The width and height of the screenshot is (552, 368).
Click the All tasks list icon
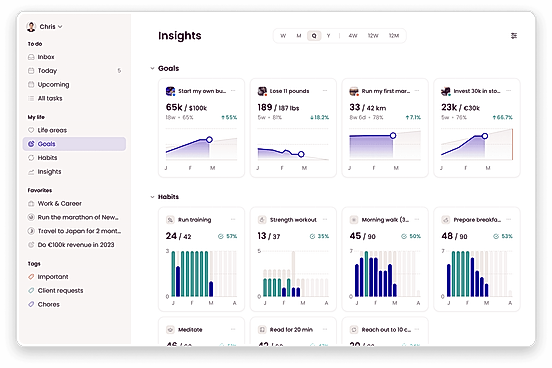[31, 98]
